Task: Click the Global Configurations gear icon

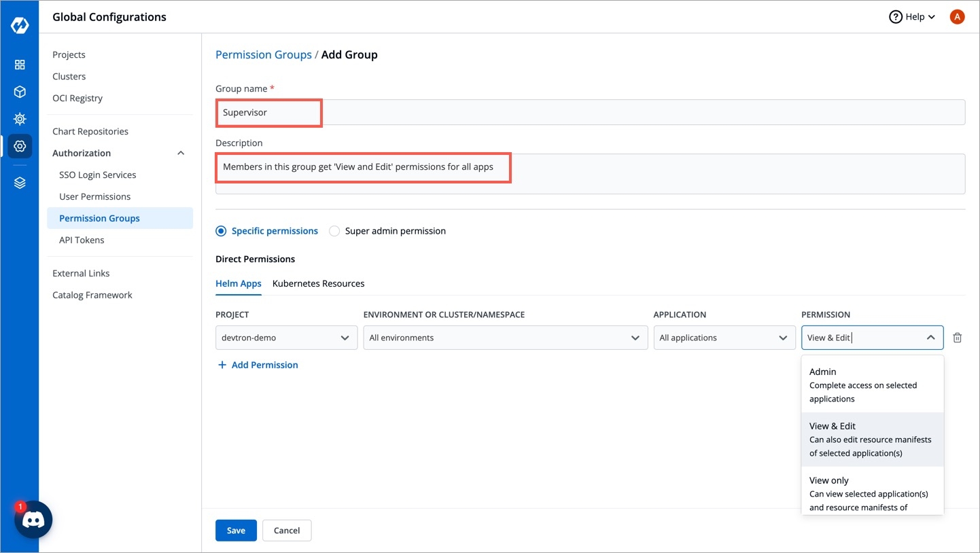Action: pos(20,146)
